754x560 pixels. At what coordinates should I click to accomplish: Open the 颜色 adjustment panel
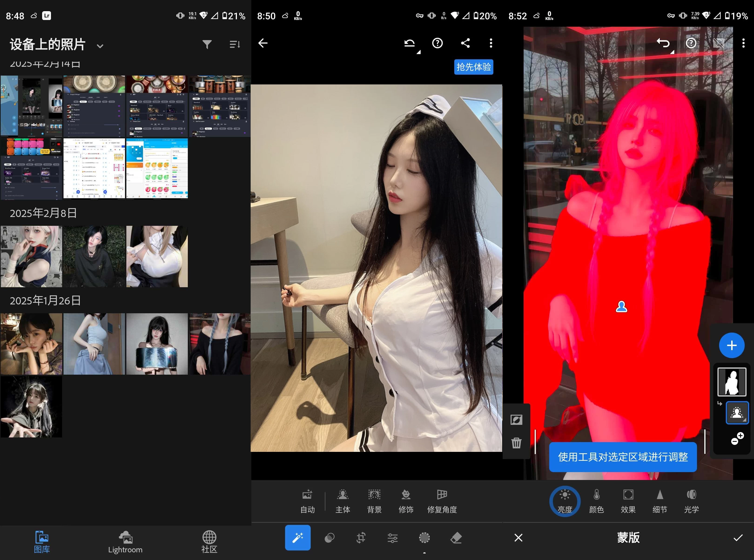(x=596, y=501)
